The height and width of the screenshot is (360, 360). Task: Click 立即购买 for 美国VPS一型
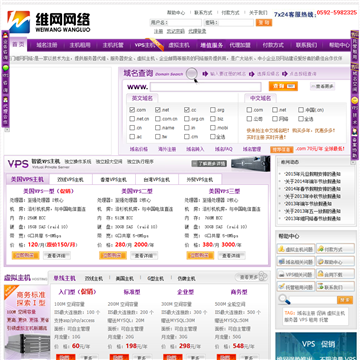tap(25, 256)
